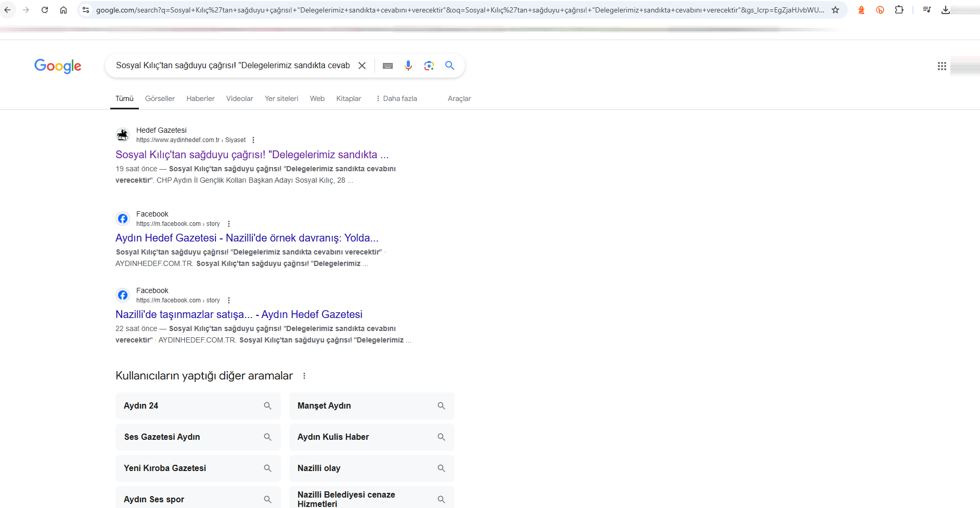Click the browser forward arrow
Image resolution: width=980 pixels, height=508 pixels.
coord(26,10)
